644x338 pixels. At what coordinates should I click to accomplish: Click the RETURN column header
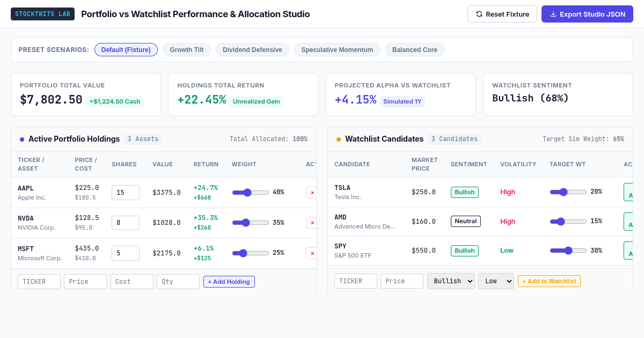tap(206, 164)
